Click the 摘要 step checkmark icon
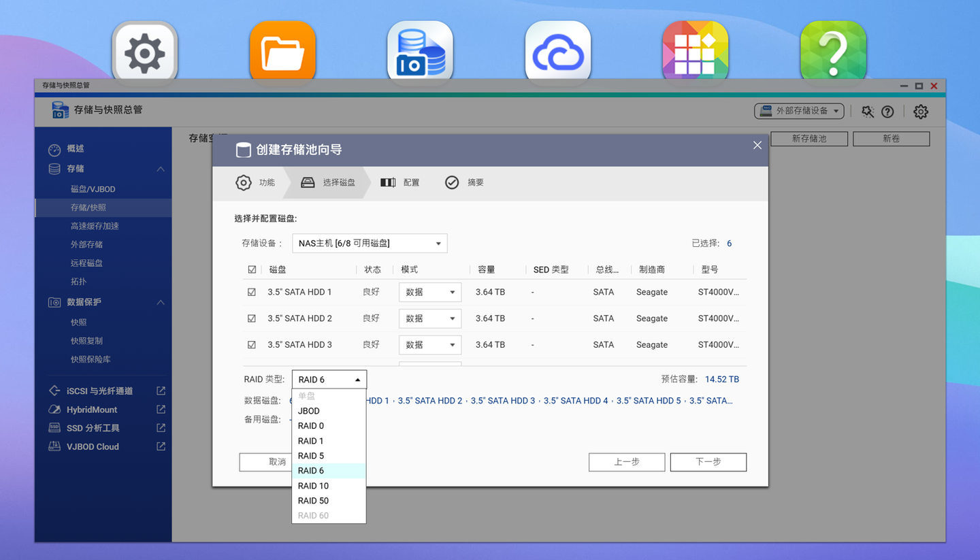 tap(452, 182)
